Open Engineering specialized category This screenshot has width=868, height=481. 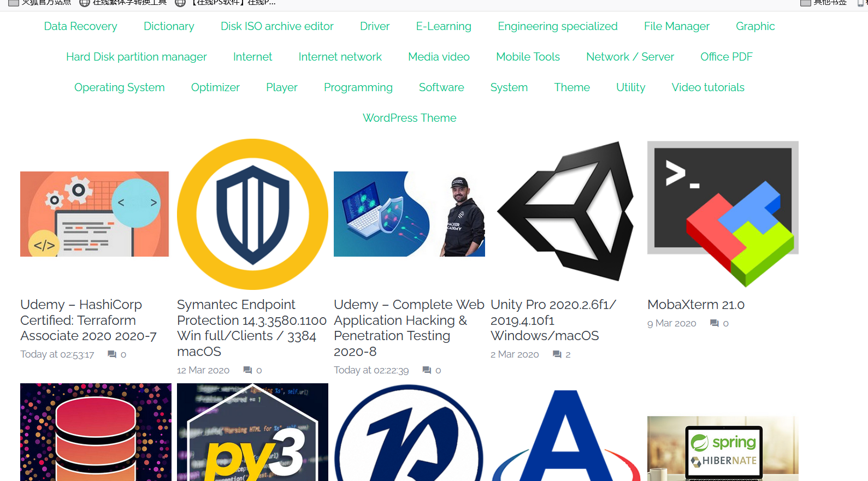tap(558, 26)
